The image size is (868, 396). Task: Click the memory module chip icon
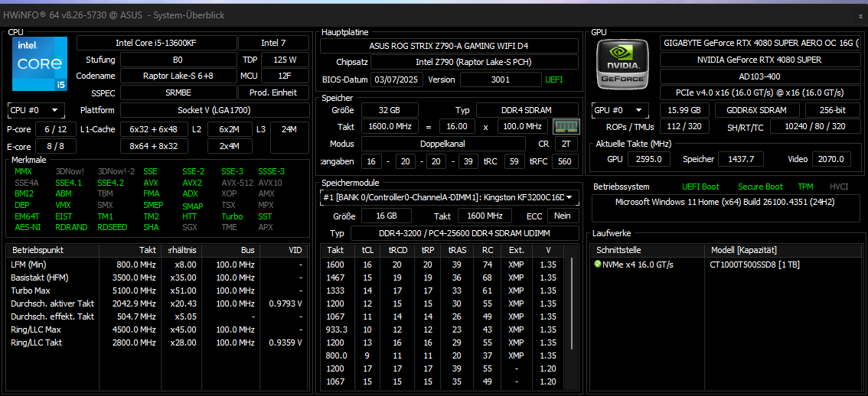tap(566, 127)
